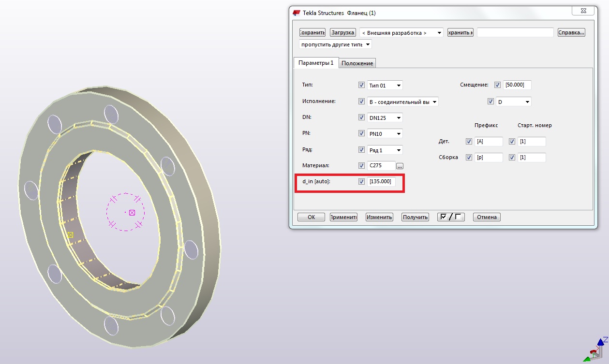Select the yellow handle point on flange inner ring
This screenshot has width=609, height=364.
(70, 235)
